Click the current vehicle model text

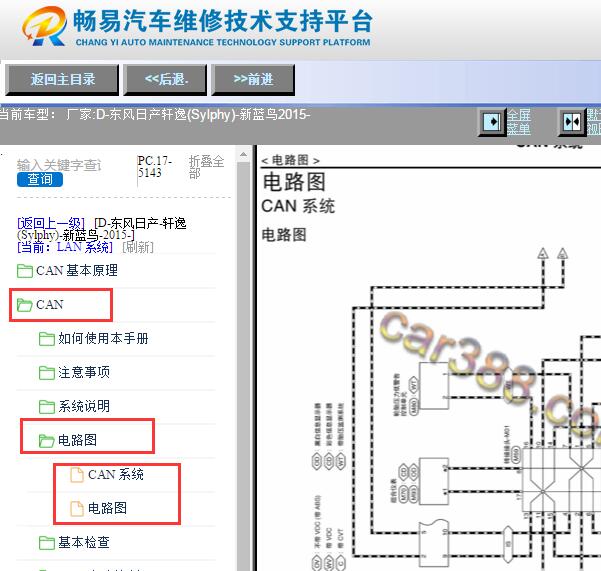coord(155,114)
